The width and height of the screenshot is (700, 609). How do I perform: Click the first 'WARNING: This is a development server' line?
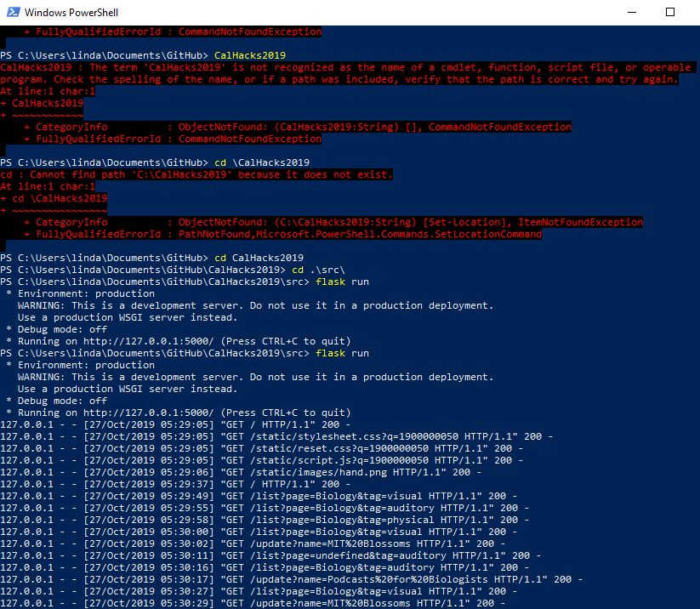click(256, 305)
